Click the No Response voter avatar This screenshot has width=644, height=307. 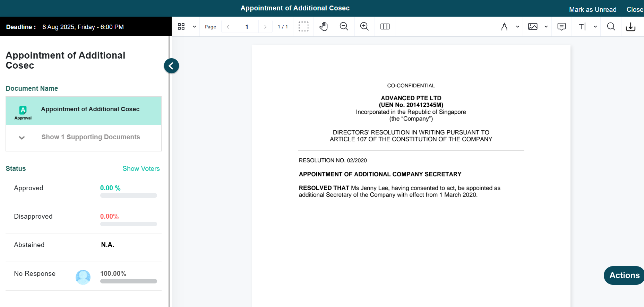coord(83,277)
